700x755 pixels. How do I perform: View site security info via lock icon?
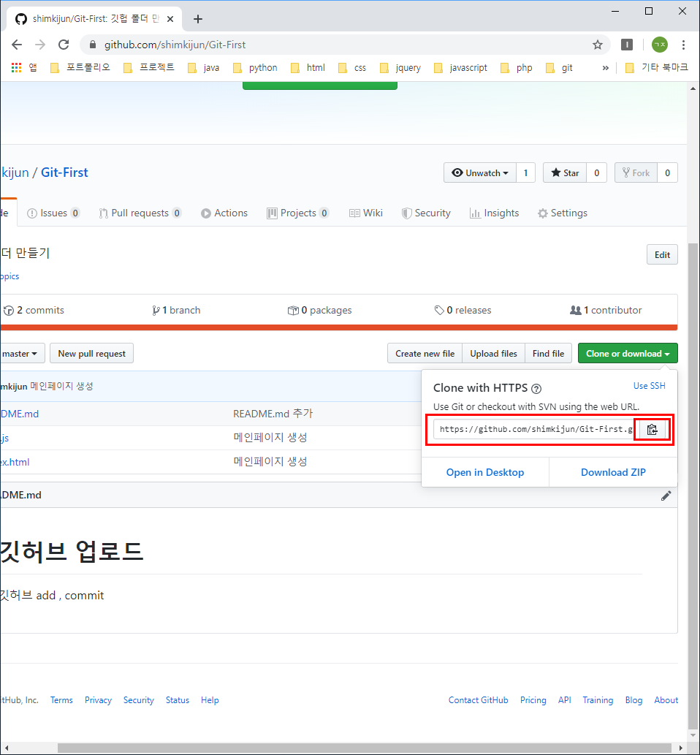tap(93, 45)
